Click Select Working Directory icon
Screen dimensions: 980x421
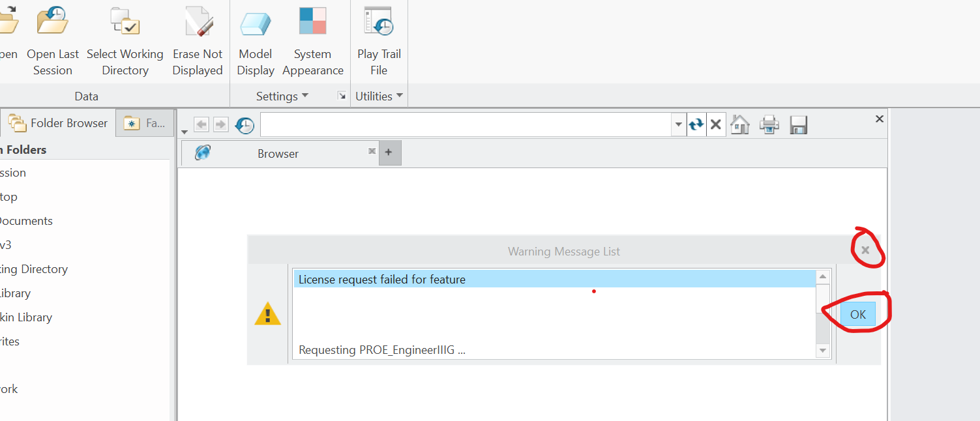[x=125, y=22]
